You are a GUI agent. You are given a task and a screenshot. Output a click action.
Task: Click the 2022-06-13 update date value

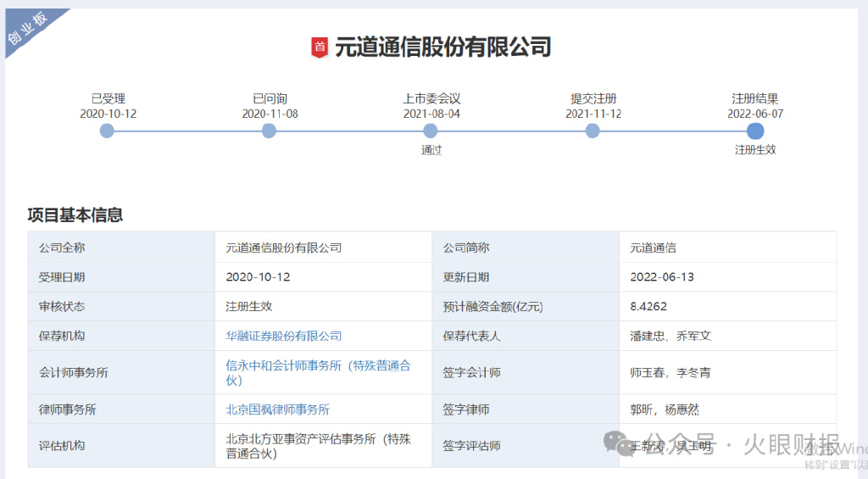point(662,277)
